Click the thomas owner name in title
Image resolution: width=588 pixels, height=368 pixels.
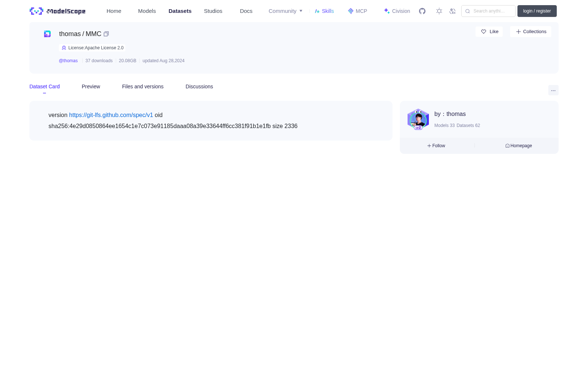70,34
